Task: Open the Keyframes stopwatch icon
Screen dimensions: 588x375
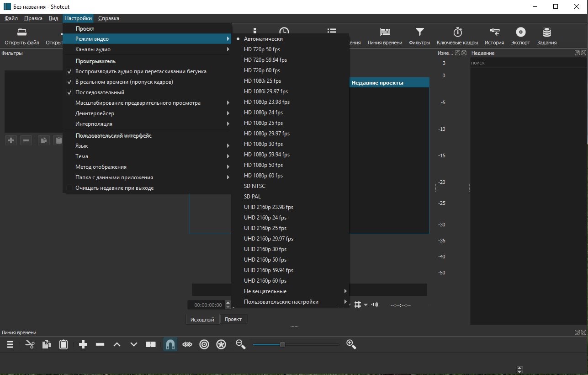Action: pos(457,32)
